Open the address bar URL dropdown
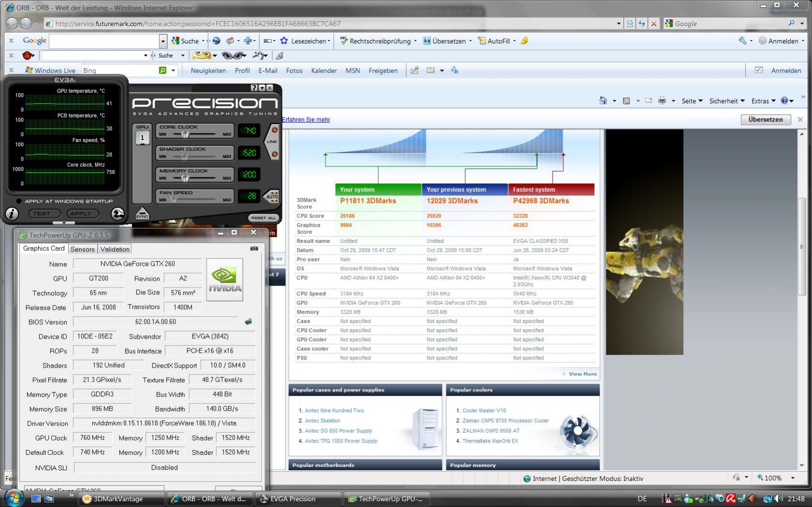Viewport: 812px width, 507px height. click(x=619, y=23)
